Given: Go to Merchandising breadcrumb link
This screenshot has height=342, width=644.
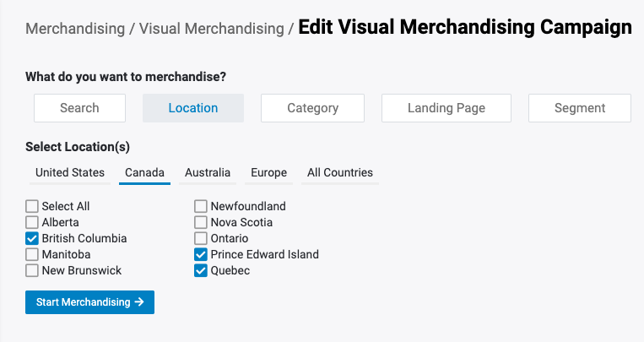Looking at the screenshot, I should 74,29.
